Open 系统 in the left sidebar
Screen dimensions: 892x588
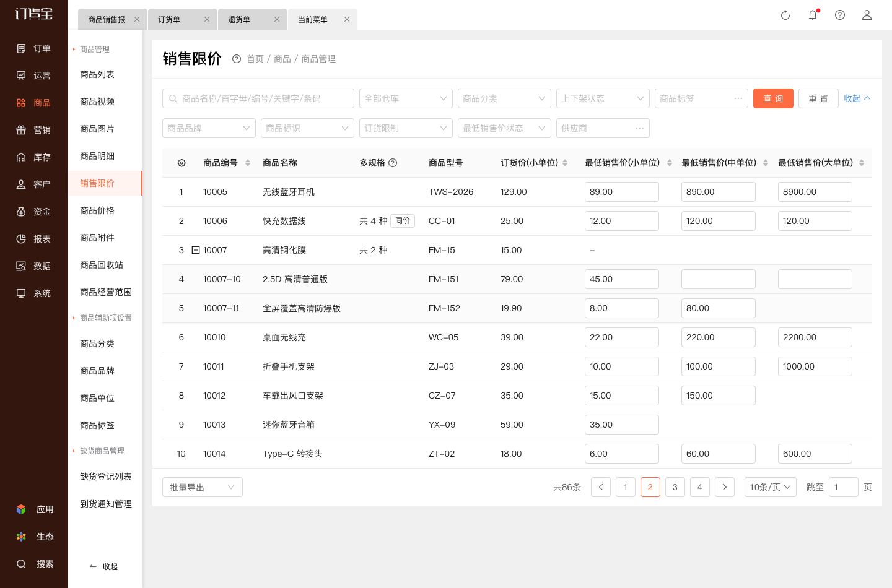34,293
